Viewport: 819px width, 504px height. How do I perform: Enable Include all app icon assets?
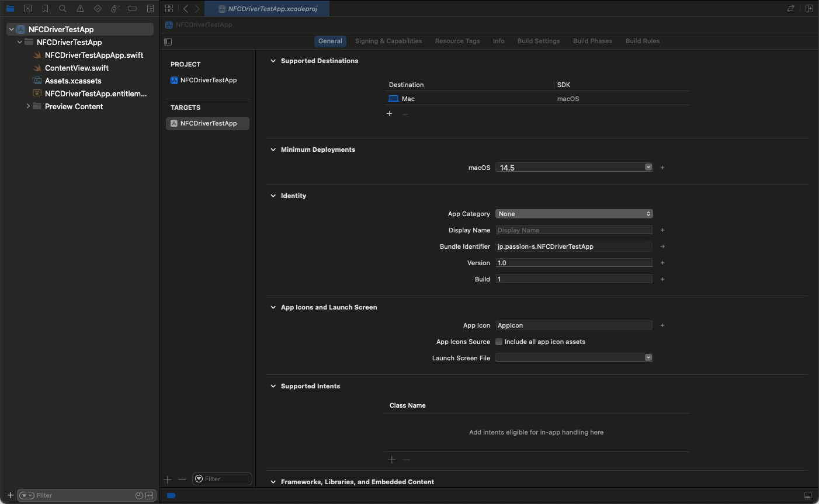[499, 342]
